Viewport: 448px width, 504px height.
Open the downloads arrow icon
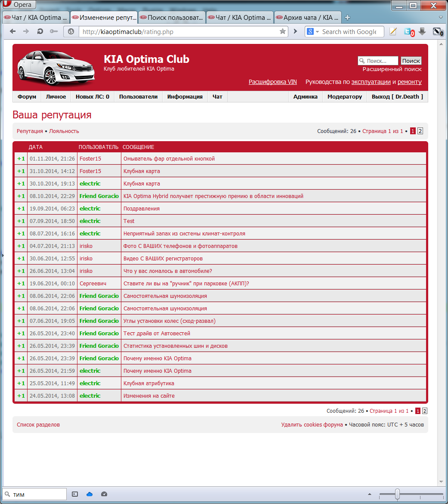[x=422, y=31]
